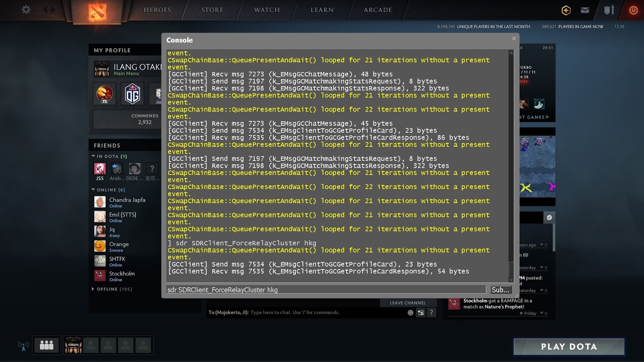
Task: Click the last empty party slot
Action: [x=143, y=345]
